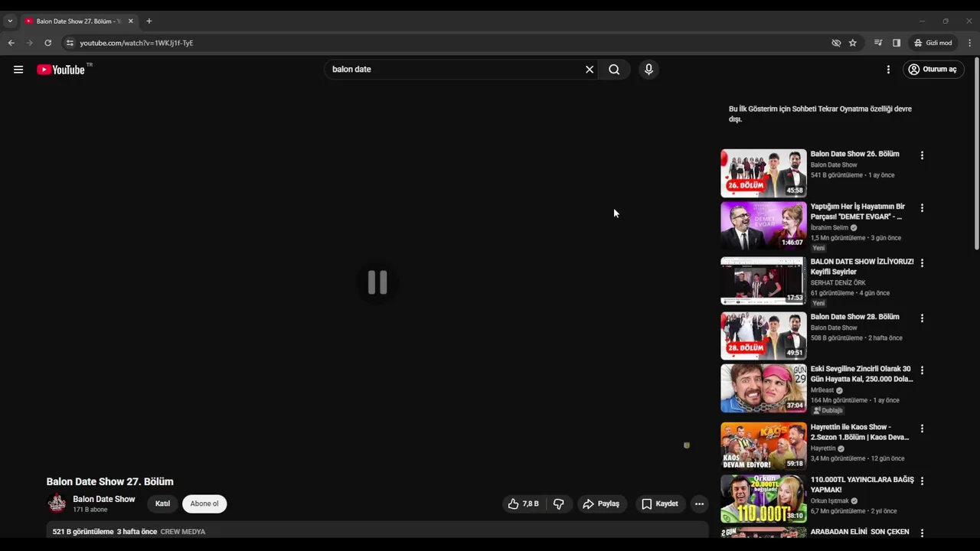
Task: Open the browser side panel icon
Action: click(x=897, y=43)
